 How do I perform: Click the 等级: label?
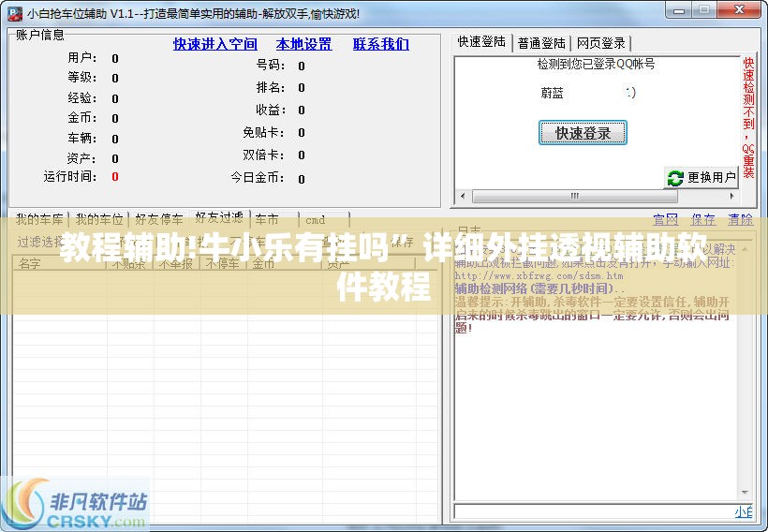pos(82,78)
